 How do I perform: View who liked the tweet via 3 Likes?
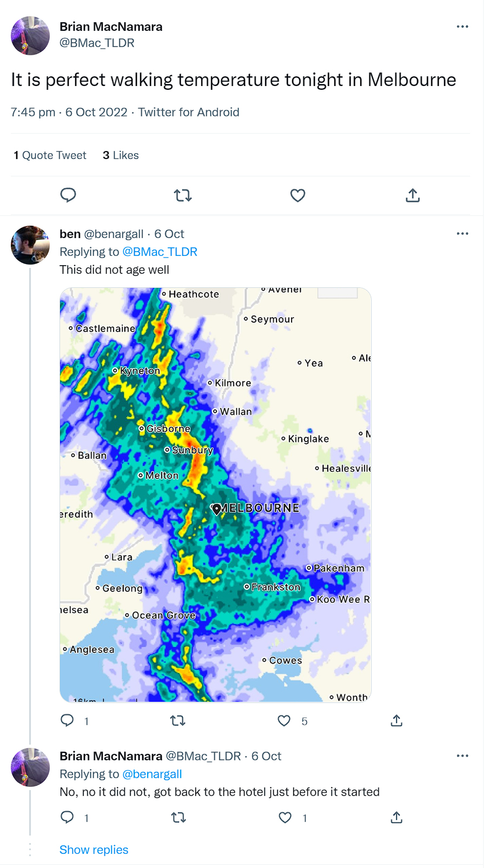120,155
